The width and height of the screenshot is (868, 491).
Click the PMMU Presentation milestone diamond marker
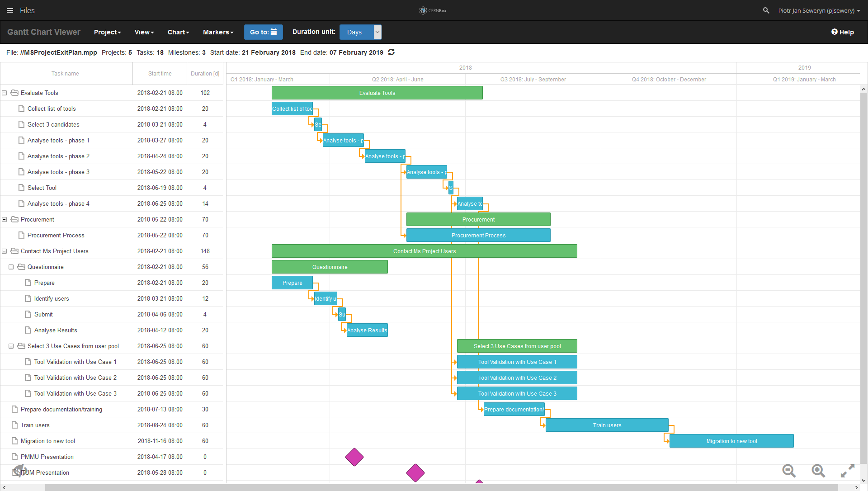tap(355, 457)
